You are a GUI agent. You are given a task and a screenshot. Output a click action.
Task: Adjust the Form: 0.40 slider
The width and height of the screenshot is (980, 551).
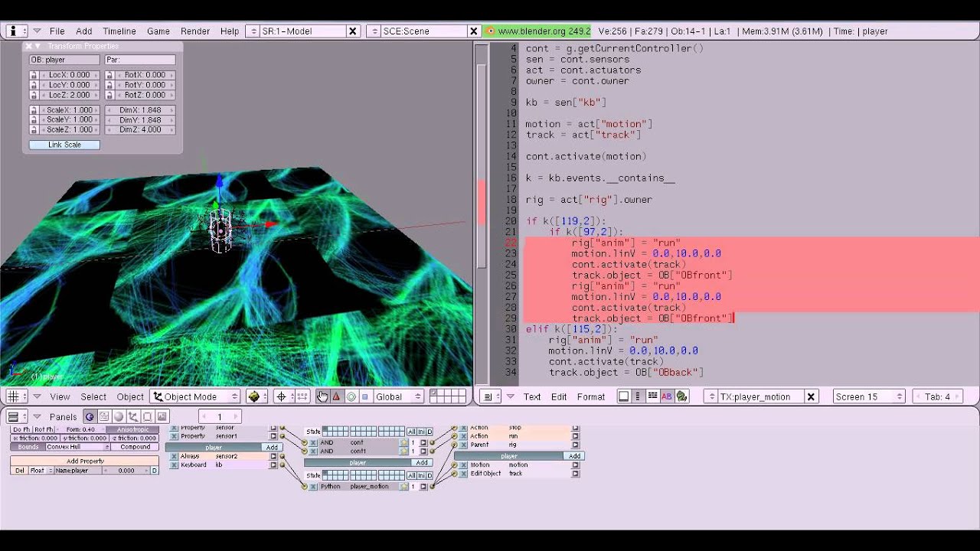pyautogui.click(x=80, y=429)
